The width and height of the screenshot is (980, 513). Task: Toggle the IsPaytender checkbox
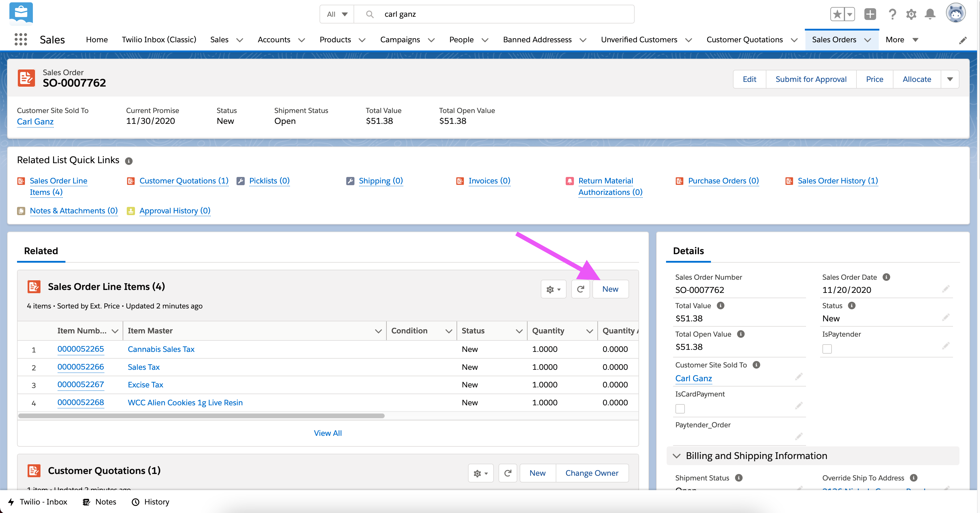827,349
